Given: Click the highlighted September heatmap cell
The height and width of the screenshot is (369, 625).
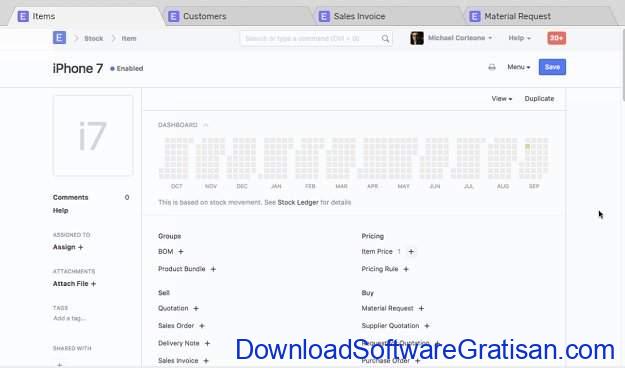Looking at the screenshot, I should tap(527, 147).
